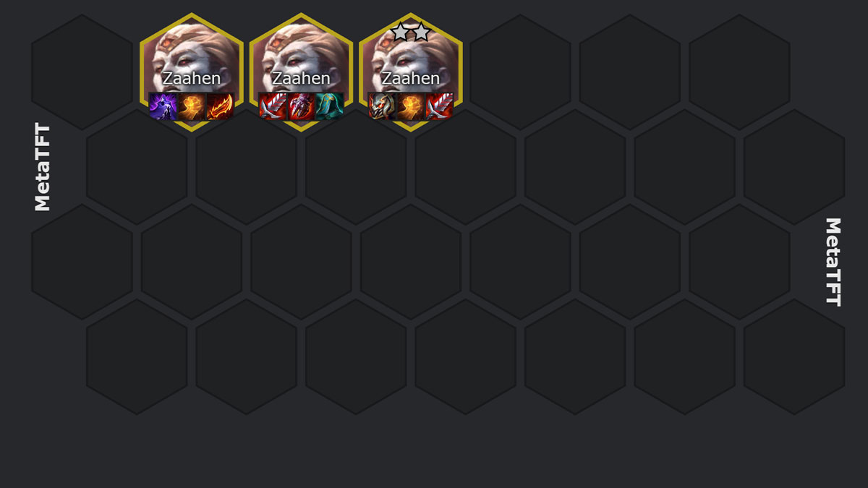Screen dimensions: 868x488
Task: Click the MetaTFT watermark on the right edge
Action: click(x=833, y=262)
